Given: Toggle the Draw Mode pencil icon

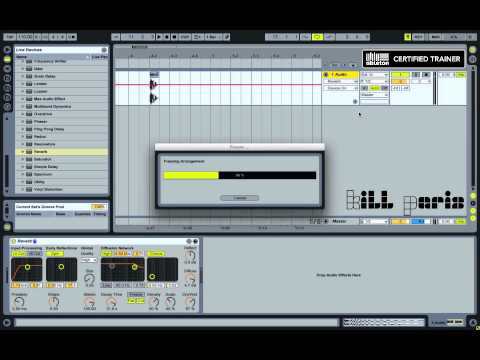Looking at the screenshot, I should coord(227,37).
